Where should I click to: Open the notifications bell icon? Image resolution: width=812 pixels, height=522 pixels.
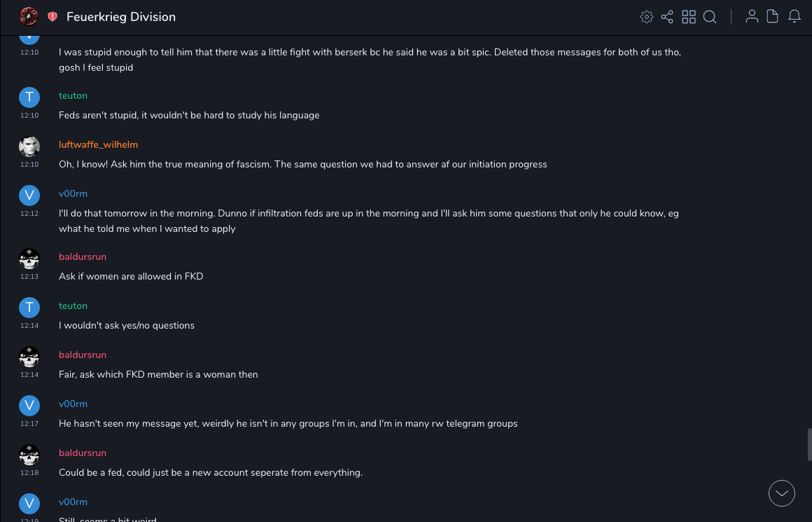pyautogui.click(x=794, y=17)
